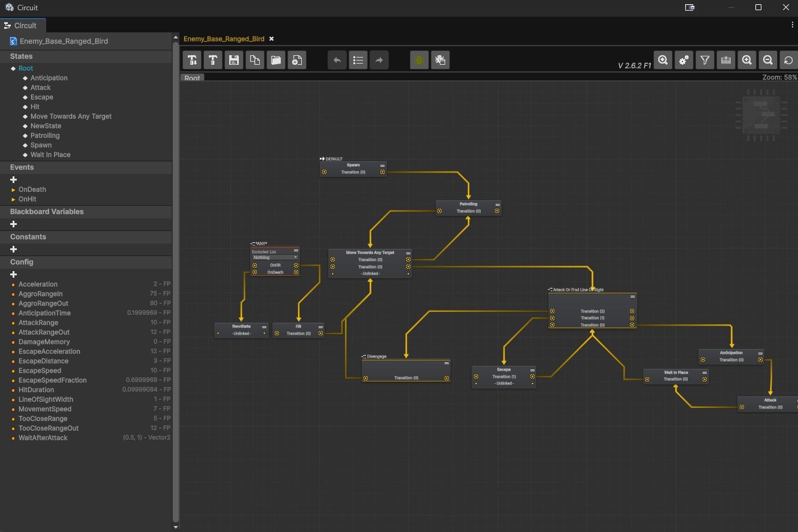Select the OnDeath event in sidebar

pos(32,190)
